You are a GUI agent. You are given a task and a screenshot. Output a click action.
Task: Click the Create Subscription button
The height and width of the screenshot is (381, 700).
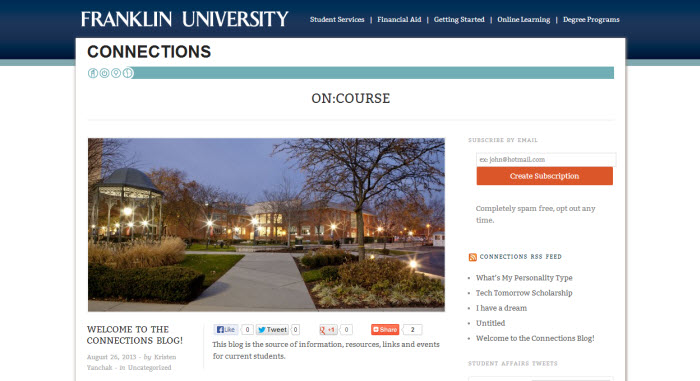click(544, 176)
